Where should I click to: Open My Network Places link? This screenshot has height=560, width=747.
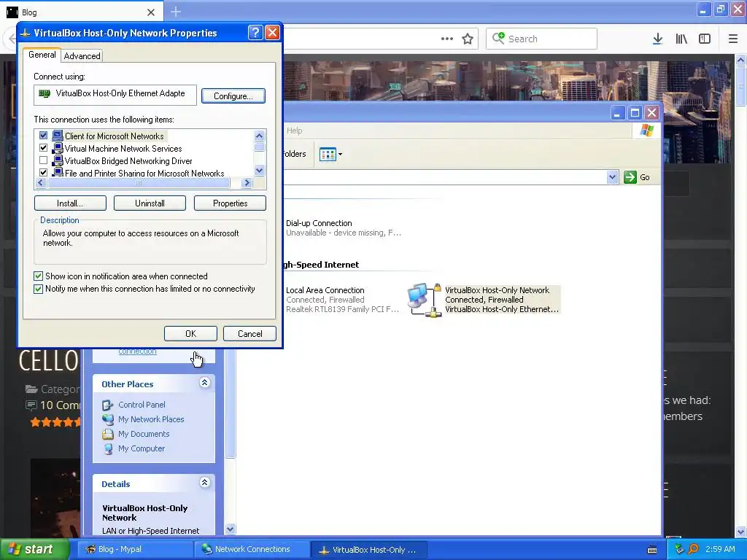[x=151, y=419]
